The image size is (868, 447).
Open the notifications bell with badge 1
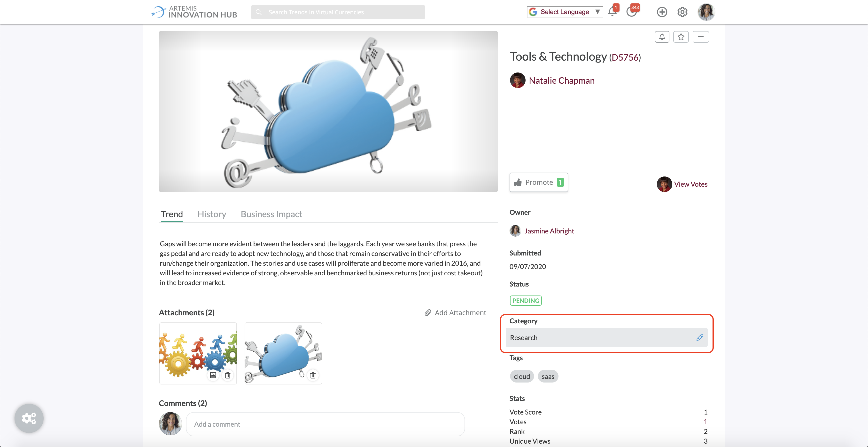coord(612,11)
